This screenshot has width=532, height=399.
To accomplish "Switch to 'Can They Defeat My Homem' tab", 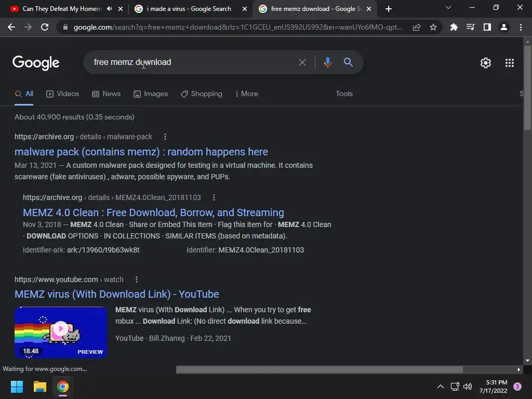I will (x=62, y=9).
